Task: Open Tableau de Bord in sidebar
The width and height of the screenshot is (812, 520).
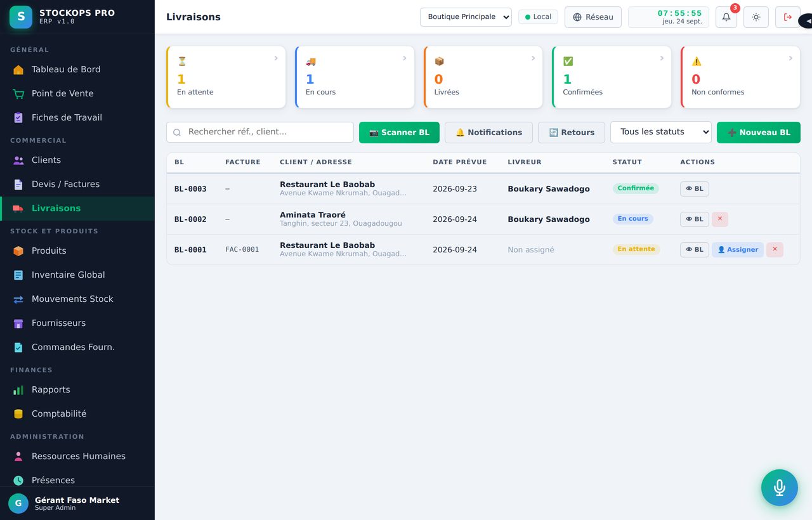Action: [77, 70]
